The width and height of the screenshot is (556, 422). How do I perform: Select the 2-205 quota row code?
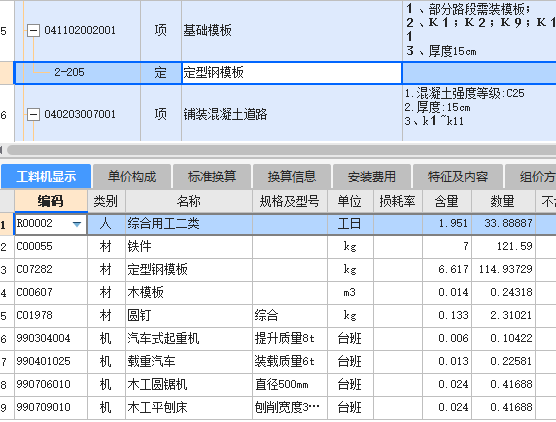pyautogui.click(x=70, y=72)
